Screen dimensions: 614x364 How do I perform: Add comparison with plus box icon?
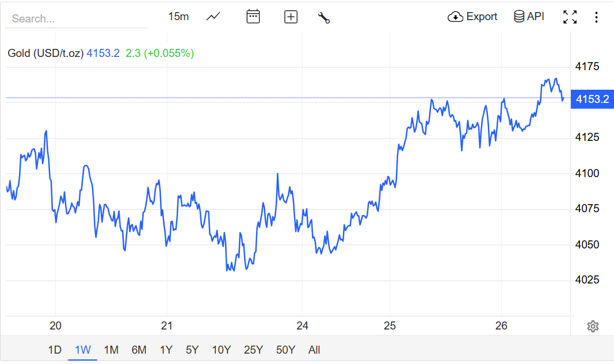[x=291, y=17]
